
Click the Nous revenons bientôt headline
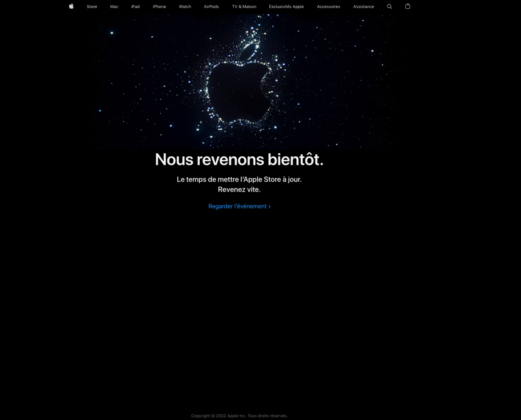(239, 160)
